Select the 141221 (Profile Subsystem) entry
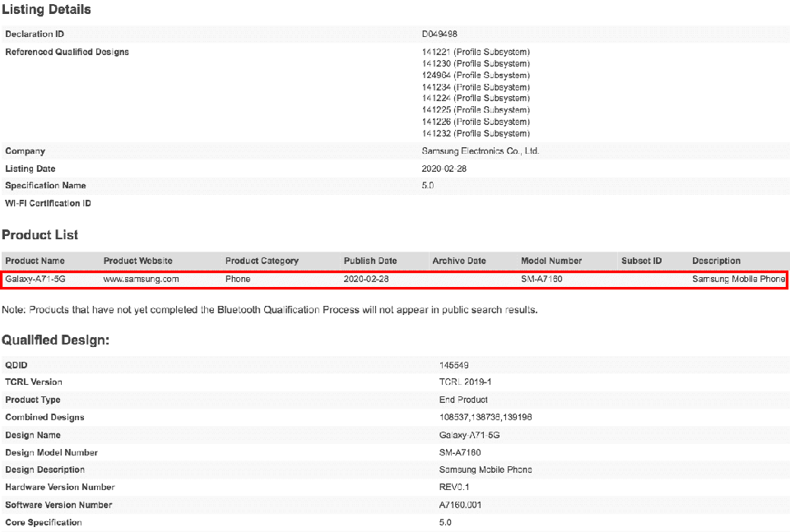 click(476, 52)
